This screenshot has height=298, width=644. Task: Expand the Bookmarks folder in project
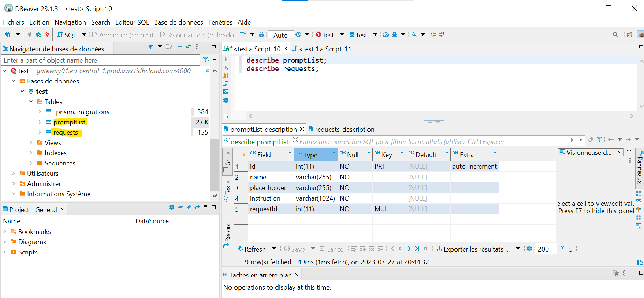pyautogui.click(x=5, y=231)
